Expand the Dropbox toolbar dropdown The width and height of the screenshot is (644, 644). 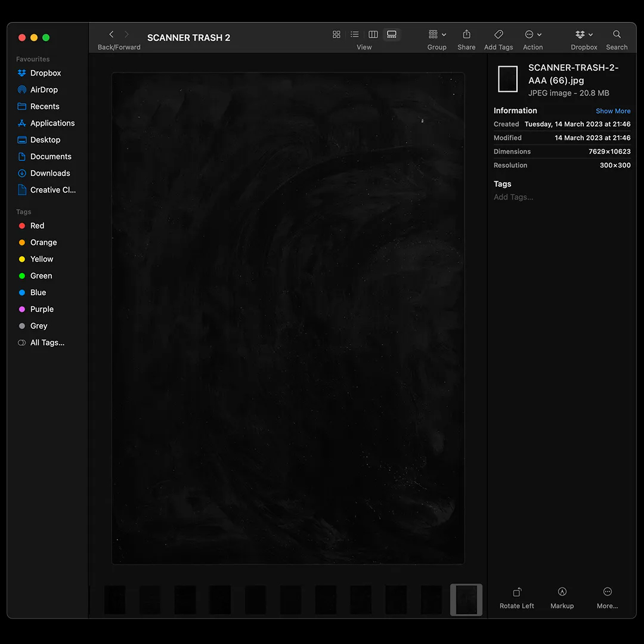pos(584,35)
